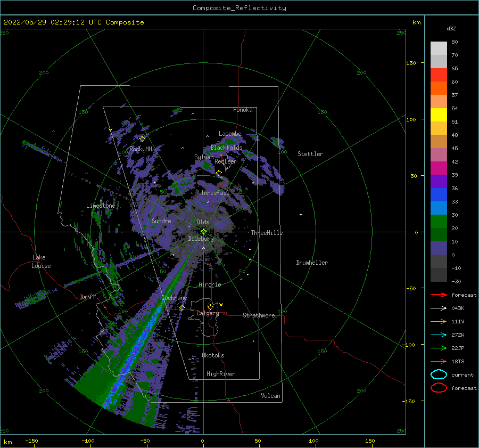
Task: Select the dark gray -10 dBZ swatch
Action: pos(439,275)
